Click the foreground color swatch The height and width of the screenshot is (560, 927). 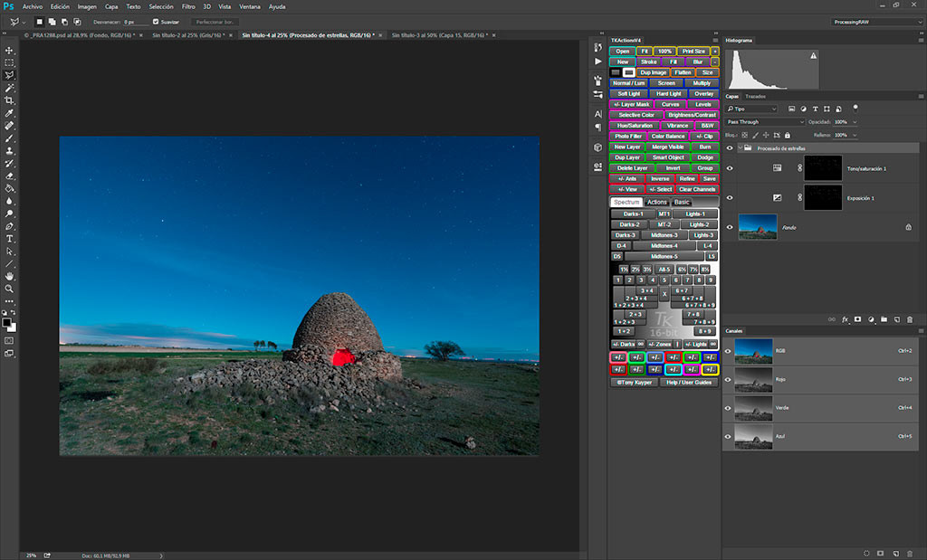tap(6, 321)
